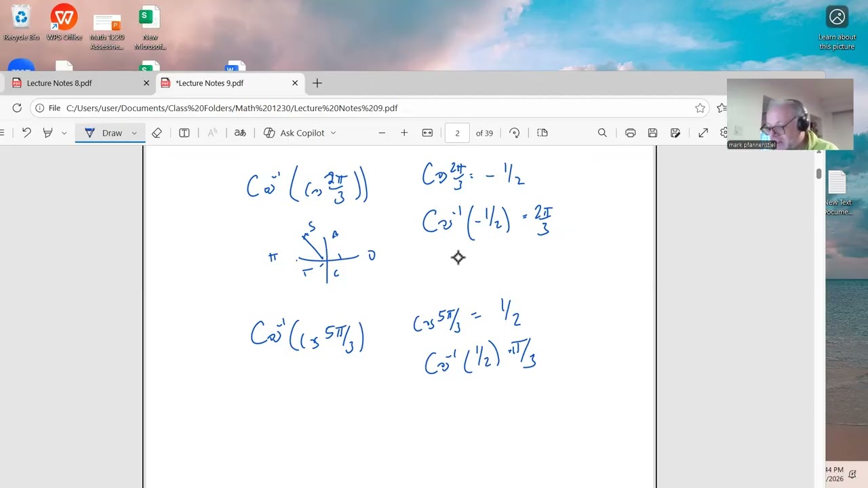Expand Draw tool color and thickness options
This screenshot has width=868, height=488.
click(x=134, y=133)
